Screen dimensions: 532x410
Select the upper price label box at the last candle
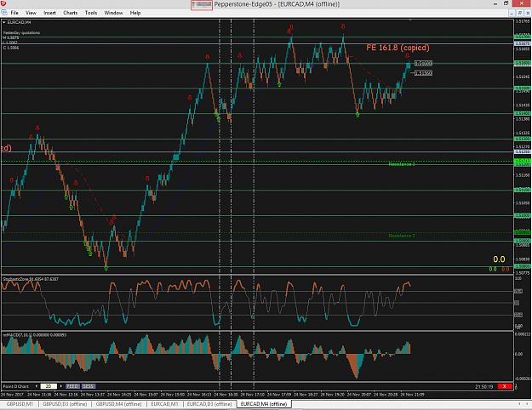[x=423, y=63]
